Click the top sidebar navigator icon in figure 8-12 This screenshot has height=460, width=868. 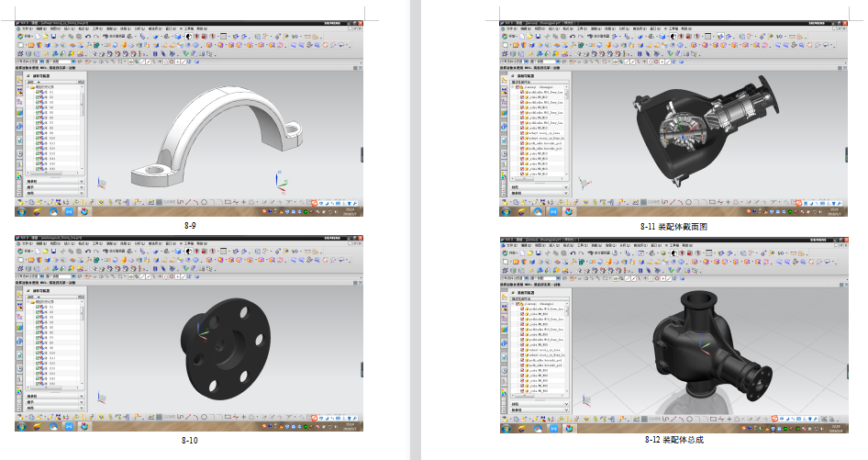point(505,297)
